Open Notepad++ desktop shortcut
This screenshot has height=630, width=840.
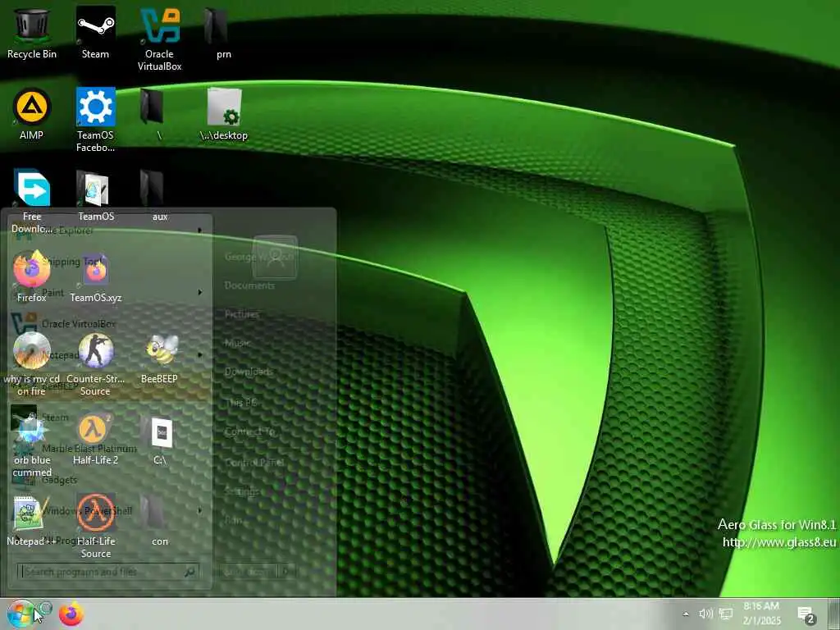tap(32, 519)
